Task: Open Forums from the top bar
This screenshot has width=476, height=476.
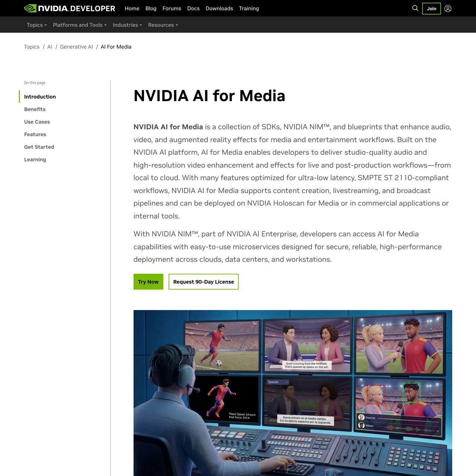Action: [x=172, y=8]
